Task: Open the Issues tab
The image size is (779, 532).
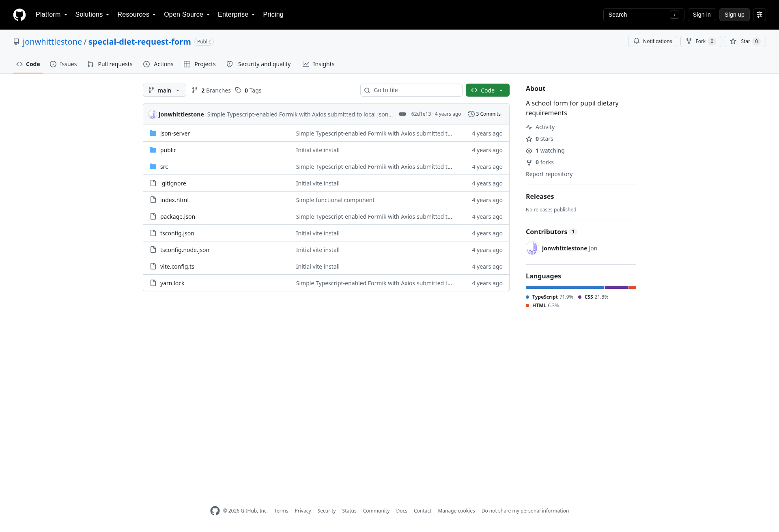Action: click(x=63, y=64)
